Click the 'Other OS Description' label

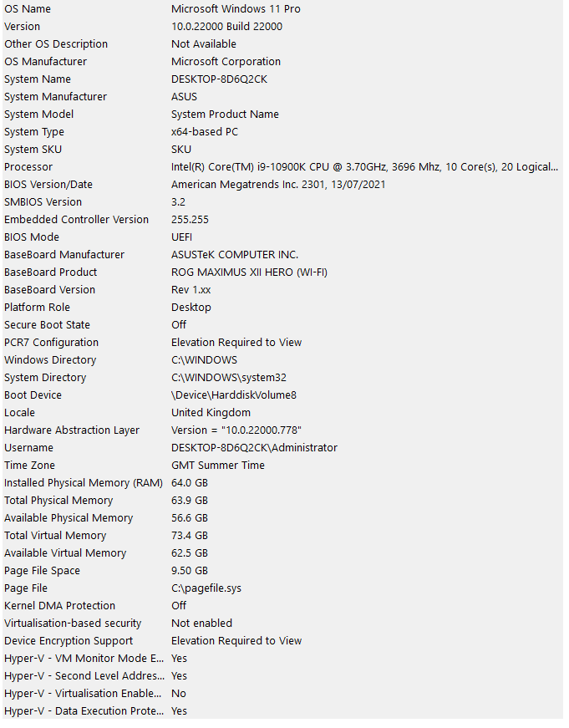tap(56, 44)
